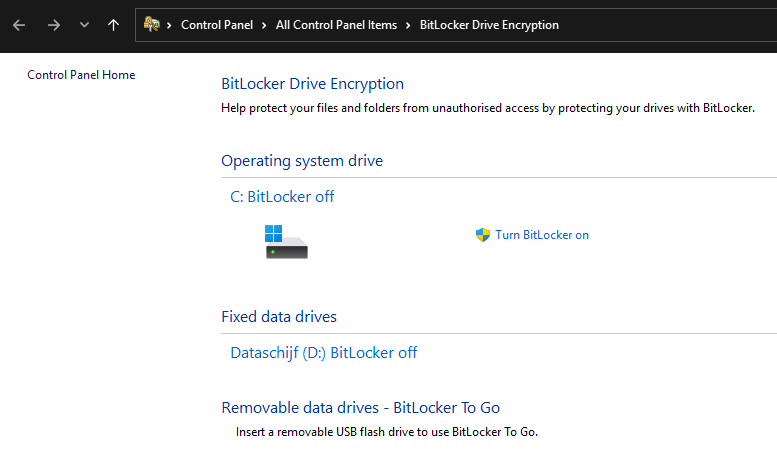
Task: Click the BitLocker keys address bar icon
Action: point(152,24)
